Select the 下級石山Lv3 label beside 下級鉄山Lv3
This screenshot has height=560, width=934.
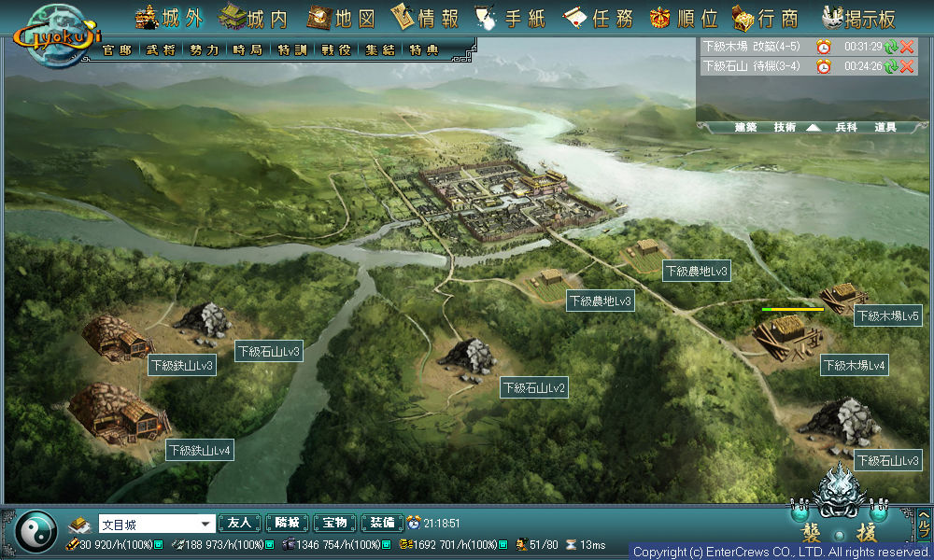(269, 351)
